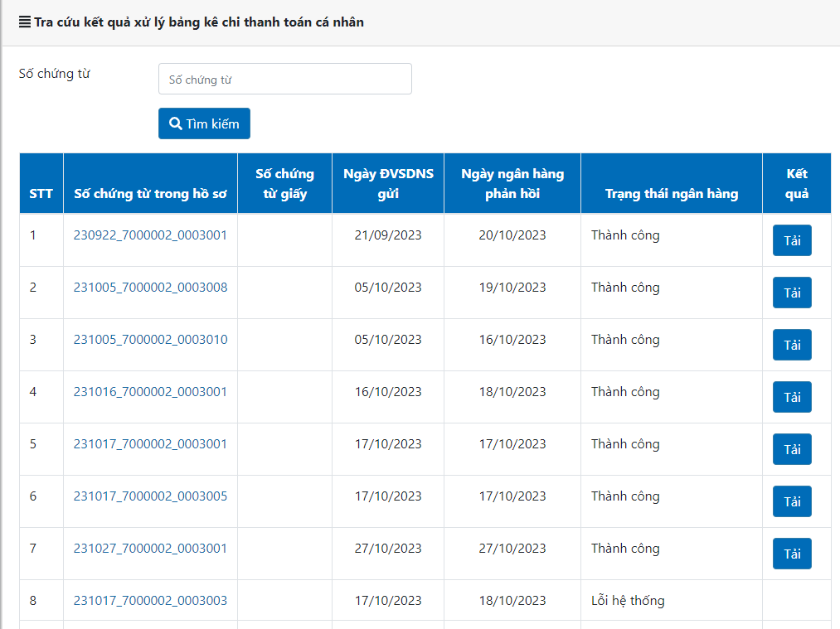Screen dimensions: 840x629
Task: Click Tải button for row 7
Action: coord(792,554)
